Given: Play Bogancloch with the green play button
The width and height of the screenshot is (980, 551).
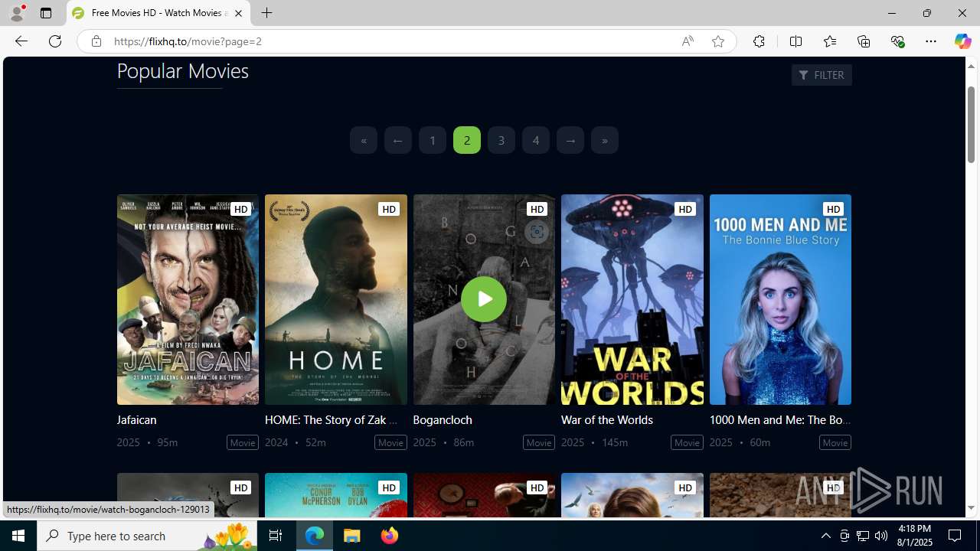Looking at the screenshot, I should click(x=484, y=299).
